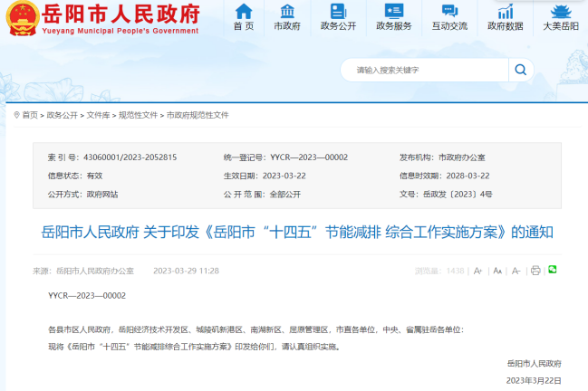Image resolution: width=588 pixels, height=391 pixels.
Task: Click the search magnifier button
Action: coord(521,70)
